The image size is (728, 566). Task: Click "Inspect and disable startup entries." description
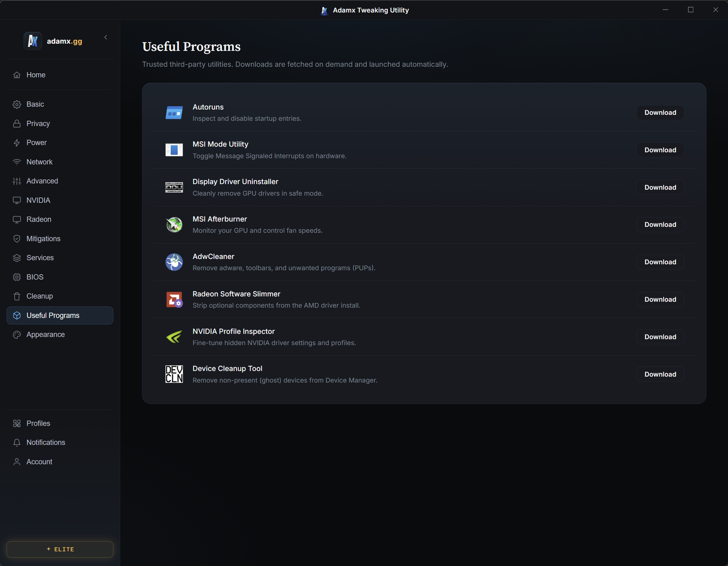point(247,119)
